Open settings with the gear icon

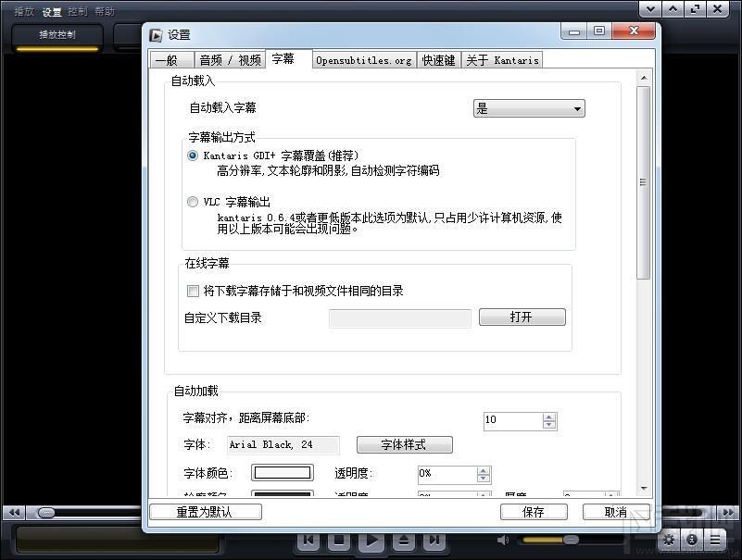pos(669,540)
